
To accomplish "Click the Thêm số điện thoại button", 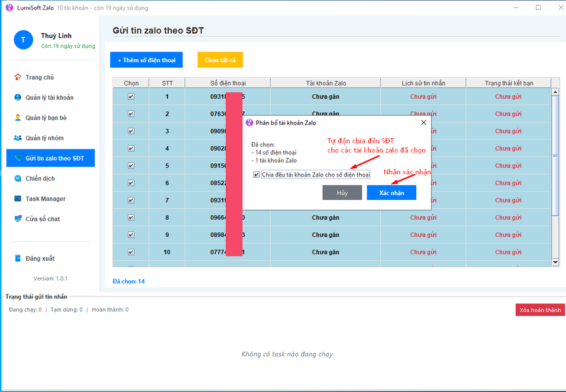I will 146,60.
